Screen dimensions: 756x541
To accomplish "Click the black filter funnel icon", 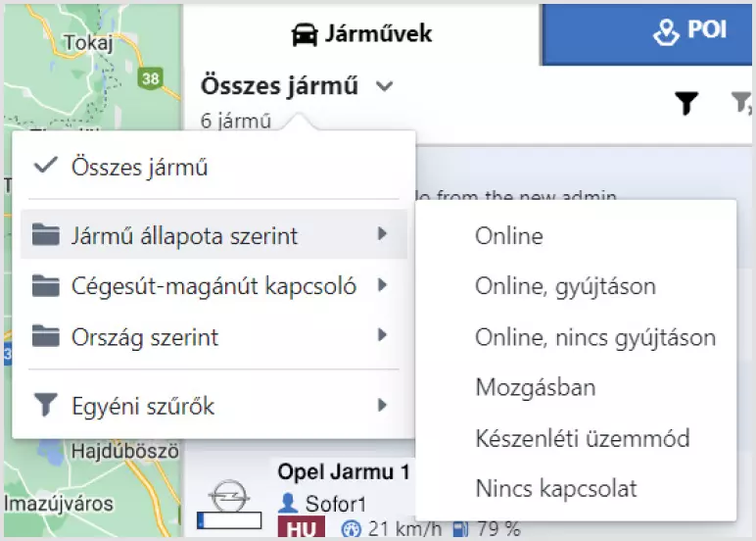I will [x=686, y=103].
